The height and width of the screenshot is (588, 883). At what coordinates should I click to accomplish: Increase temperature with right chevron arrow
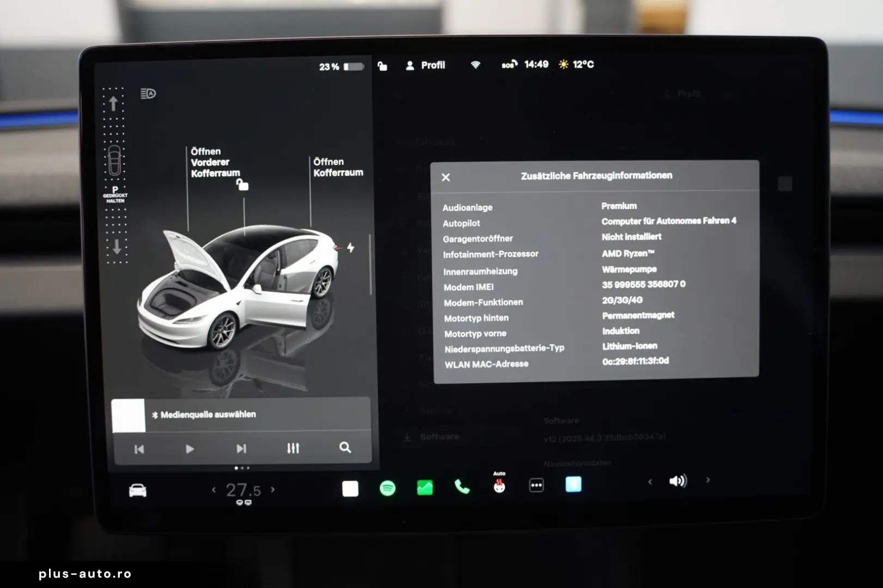click(x=274, y=489)
